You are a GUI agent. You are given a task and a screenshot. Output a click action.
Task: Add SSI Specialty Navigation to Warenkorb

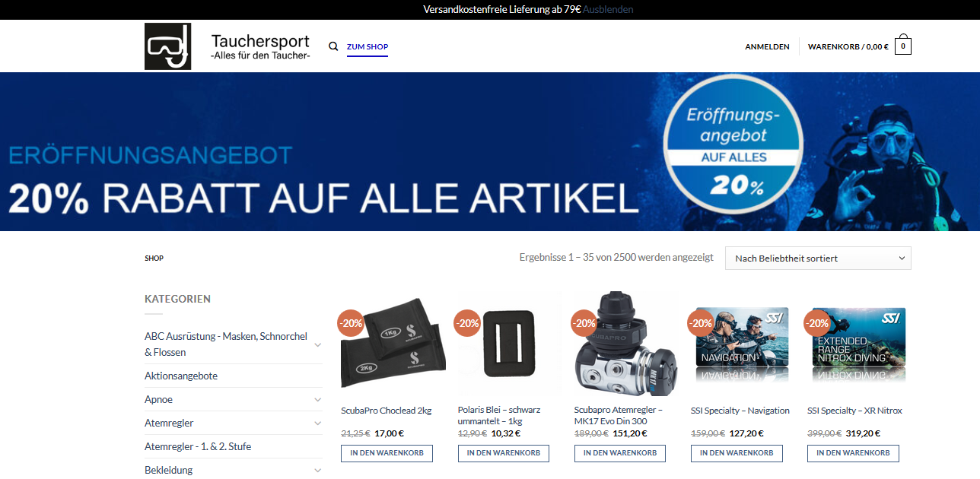click(x=737, y=453)
